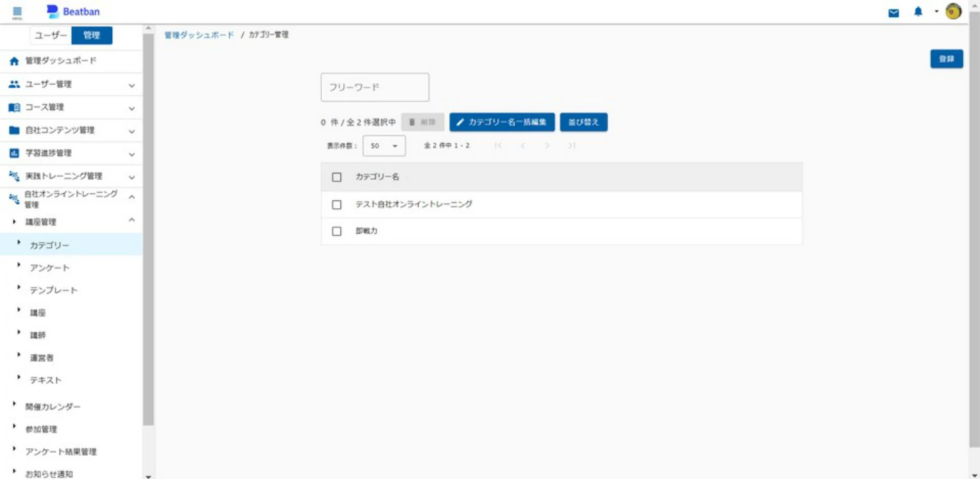Go to the first page pagination icon
The image size is (980, 479).
pos(499,146)
